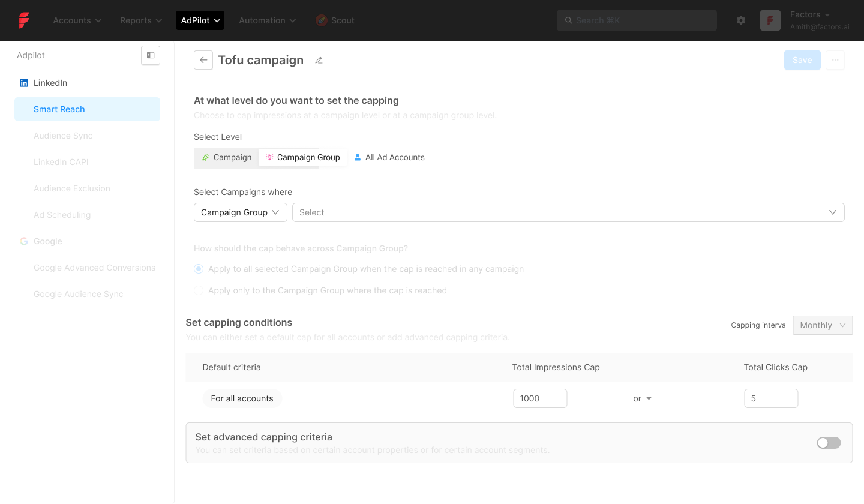Open the Automation menu
This screenshot has width=864, height=504.
[268, 20]
